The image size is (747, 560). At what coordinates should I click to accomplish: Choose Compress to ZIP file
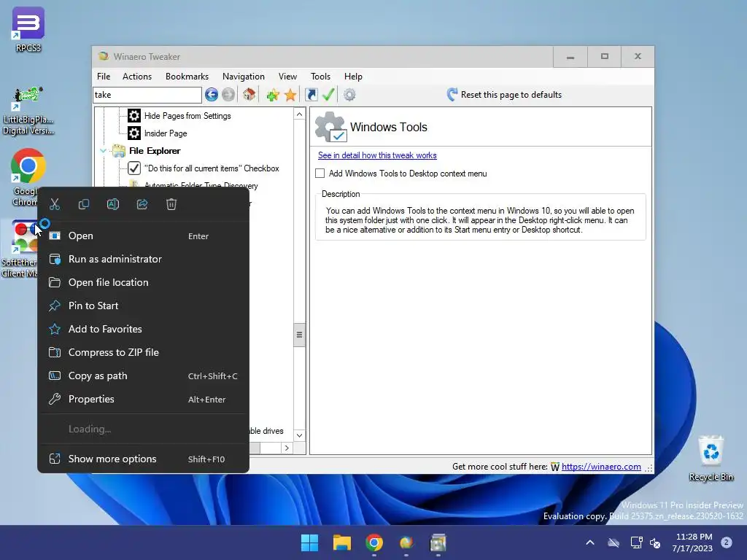[x=144, y=352]
